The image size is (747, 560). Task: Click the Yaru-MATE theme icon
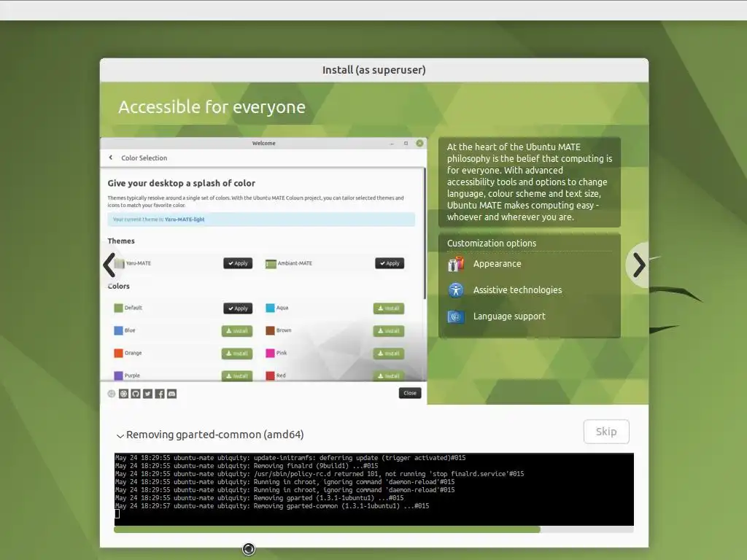tap(119, 263)
